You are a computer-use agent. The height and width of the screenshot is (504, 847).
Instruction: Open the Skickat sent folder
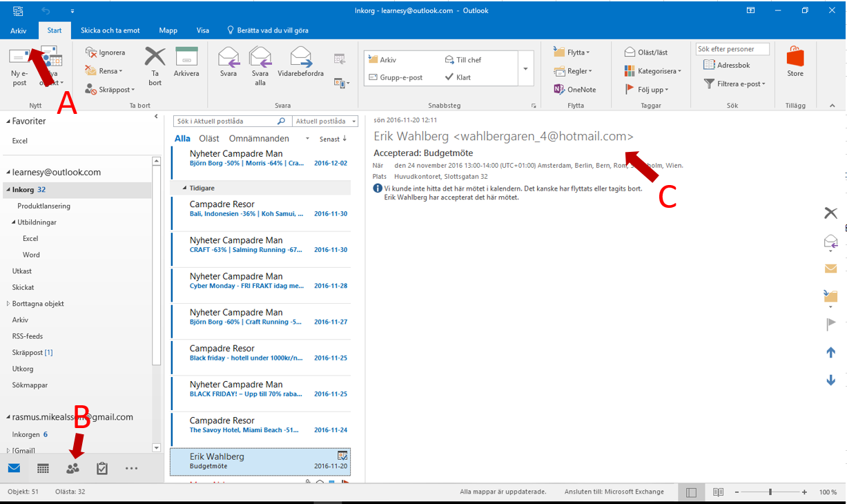(x=23, y=287)
